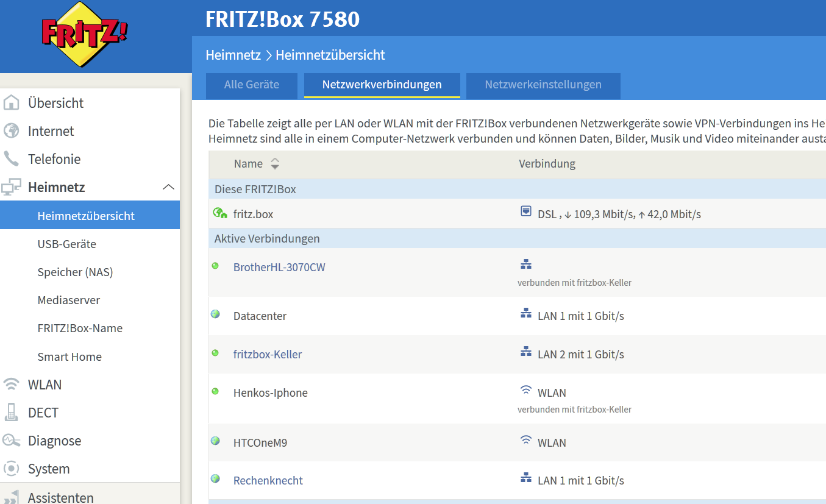Open Telefonie menu in sidebar
826x504 pixels.
(x=54, y=159)
